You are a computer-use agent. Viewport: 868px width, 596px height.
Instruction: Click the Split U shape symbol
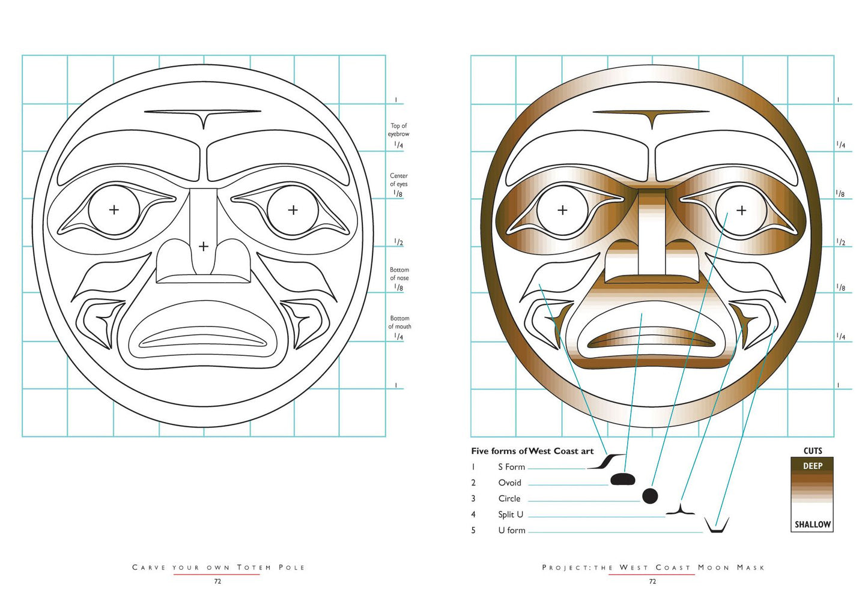[x=680, y=509]
